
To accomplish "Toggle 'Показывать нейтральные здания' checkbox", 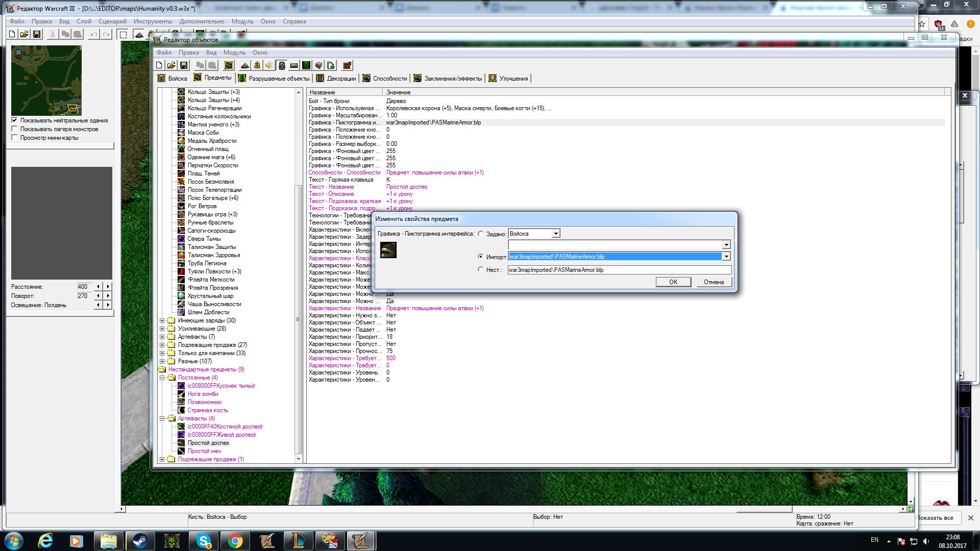I will click(14, 120).
